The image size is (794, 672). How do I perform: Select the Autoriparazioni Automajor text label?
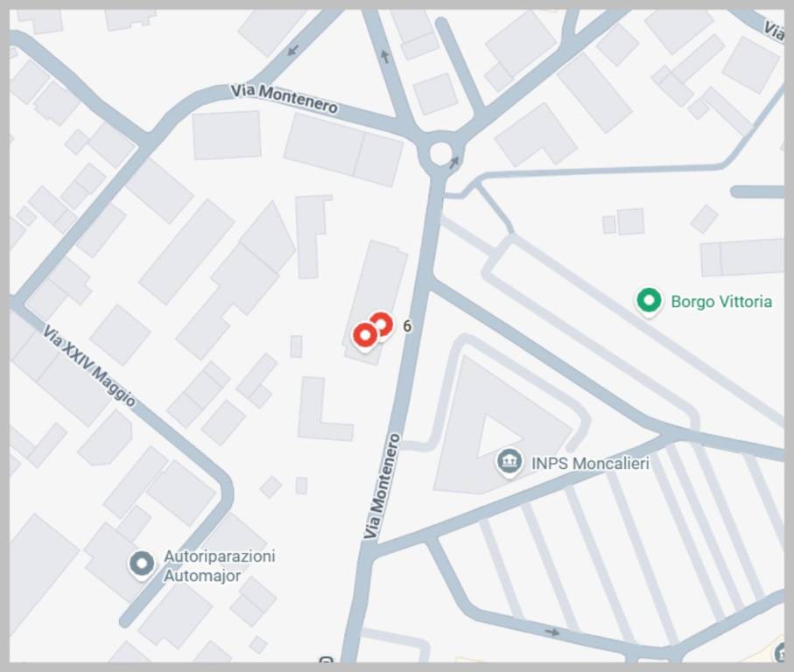pos(219,566)
